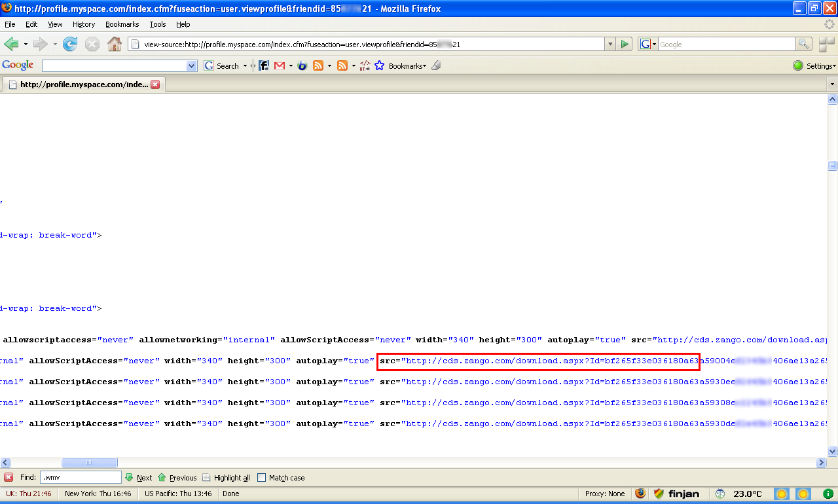This screenshot has height=504, width=838.
Task: Open Gmail icon in Google toolbar
Action: click(280, 65)
